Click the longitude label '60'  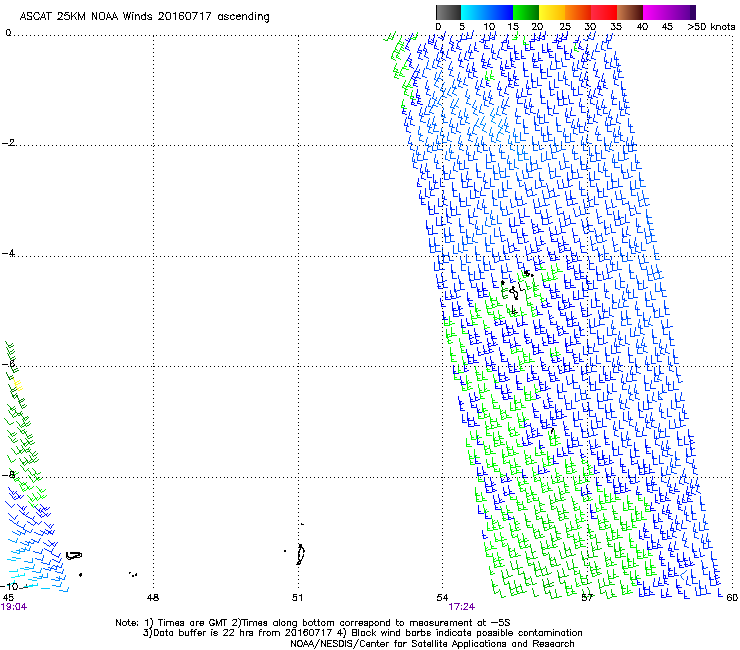(732, 598)
